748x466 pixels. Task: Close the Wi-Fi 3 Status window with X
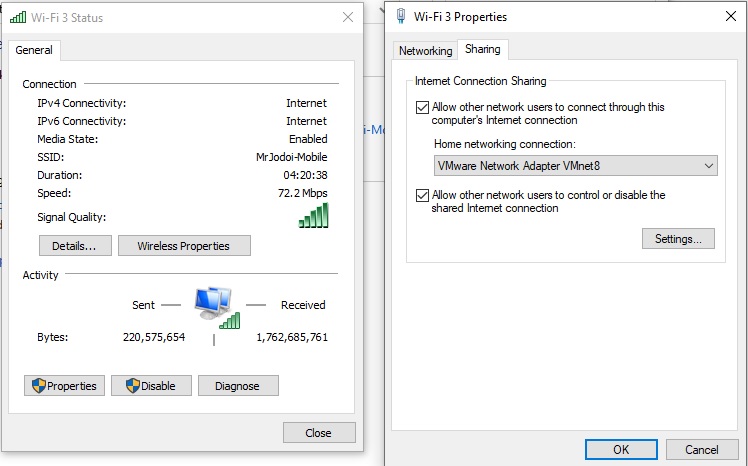(347, 17)
